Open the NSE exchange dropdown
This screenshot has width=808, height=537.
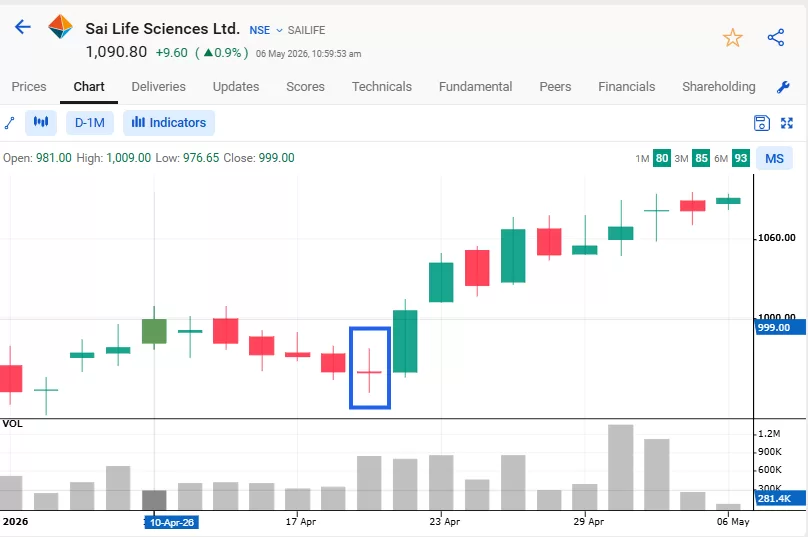[x=266, y=30]
